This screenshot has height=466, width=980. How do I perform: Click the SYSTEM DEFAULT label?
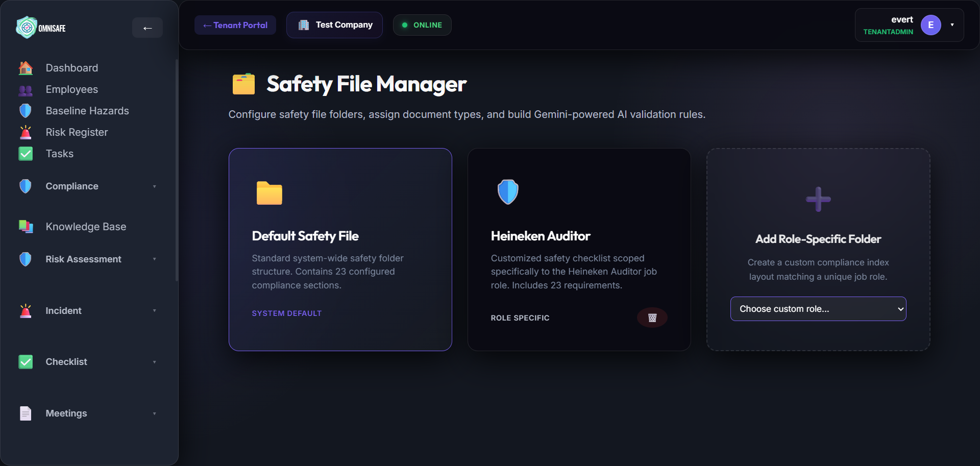287,313
